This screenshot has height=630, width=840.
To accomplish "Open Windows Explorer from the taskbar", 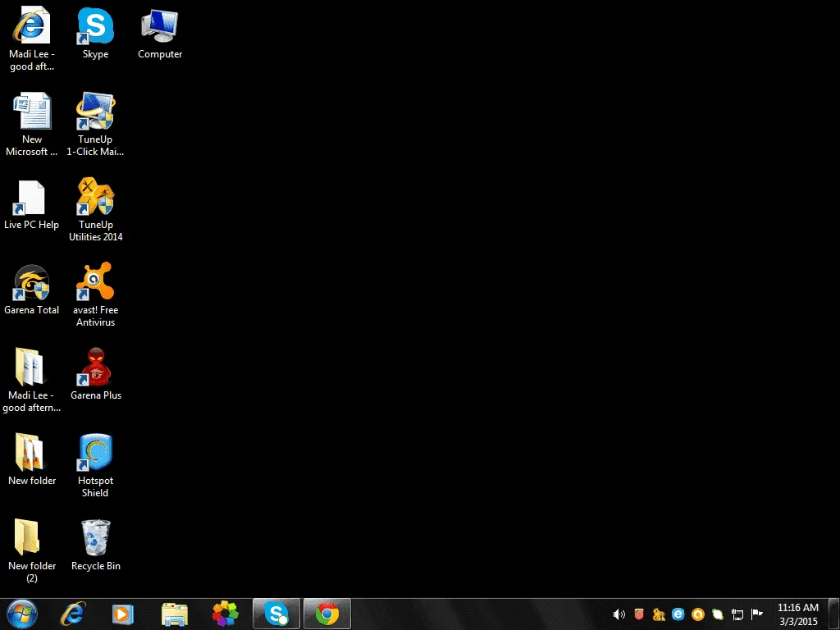I will tap(175, 614).
